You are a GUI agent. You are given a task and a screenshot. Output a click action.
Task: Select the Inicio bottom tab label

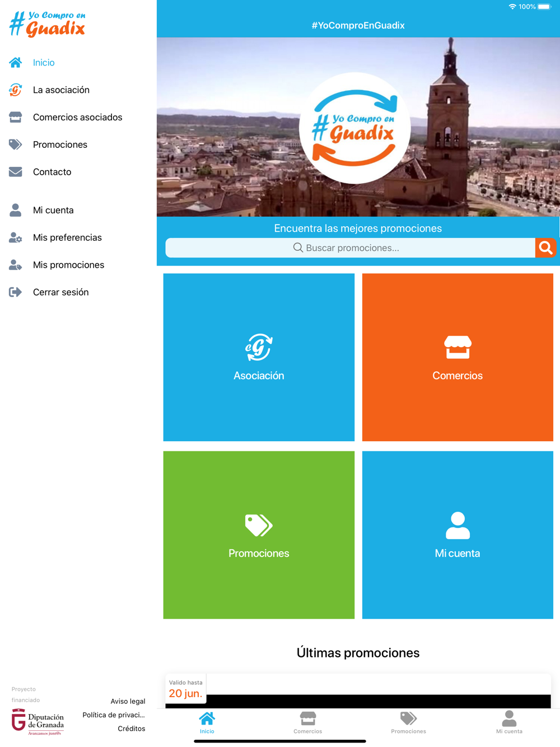207,731
